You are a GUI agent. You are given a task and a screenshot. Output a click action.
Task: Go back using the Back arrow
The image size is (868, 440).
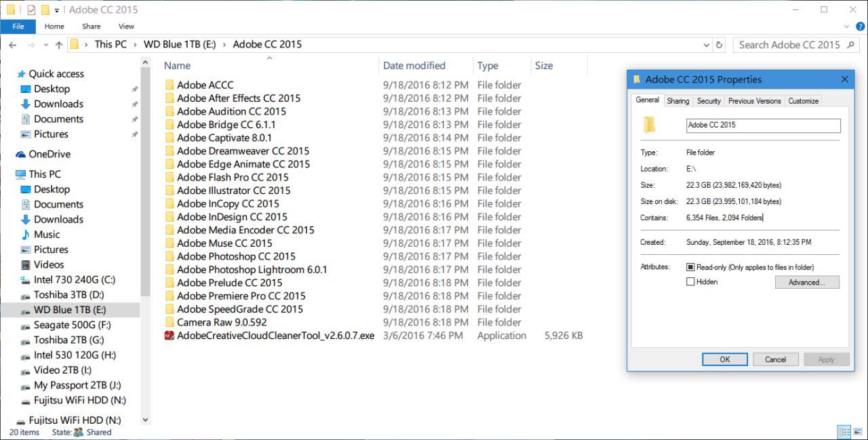pyautogui.click(x=12, y=45)
